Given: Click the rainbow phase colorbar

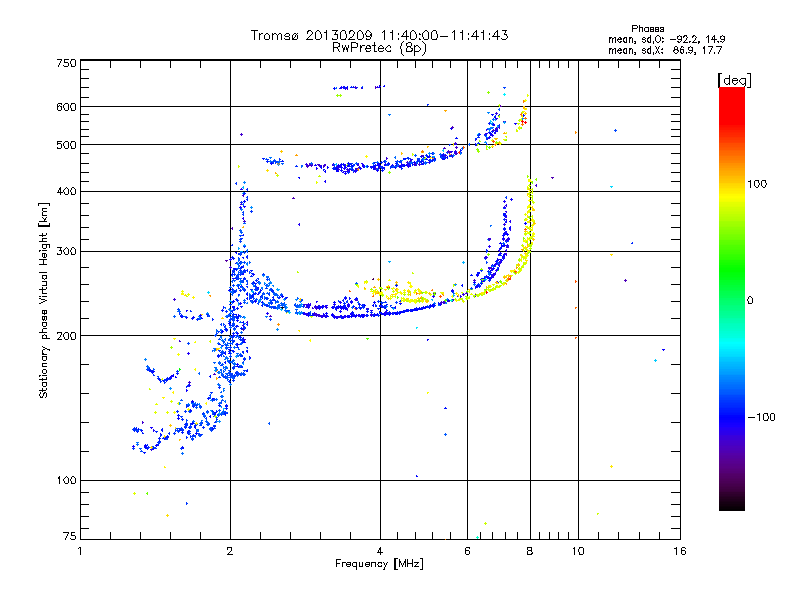Looking at the screenshot, I should point(732,298).
